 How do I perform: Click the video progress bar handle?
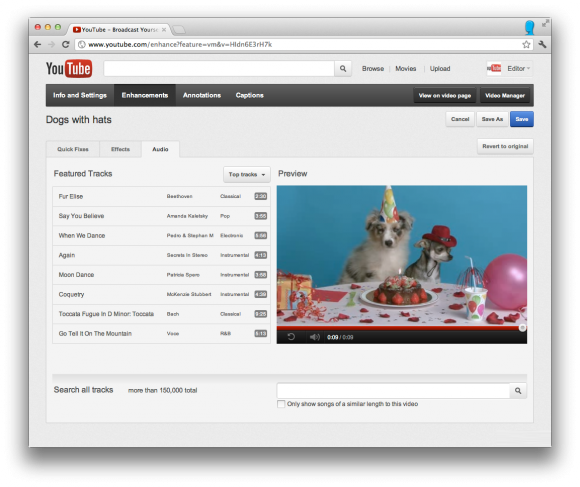tap(522, 328)
